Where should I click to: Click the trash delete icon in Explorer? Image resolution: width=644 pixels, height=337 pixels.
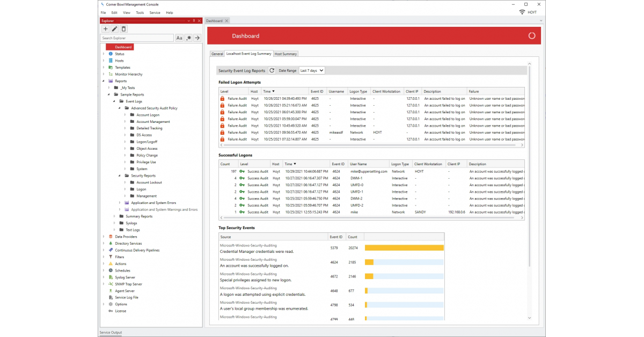(123, 29)
